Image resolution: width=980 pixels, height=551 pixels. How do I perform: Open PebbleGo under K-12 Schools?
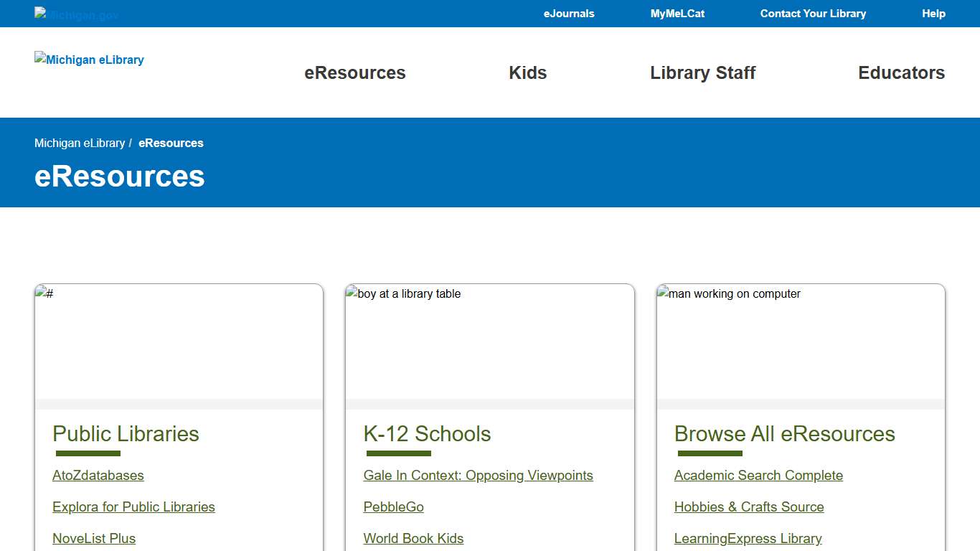coord(393,507)
